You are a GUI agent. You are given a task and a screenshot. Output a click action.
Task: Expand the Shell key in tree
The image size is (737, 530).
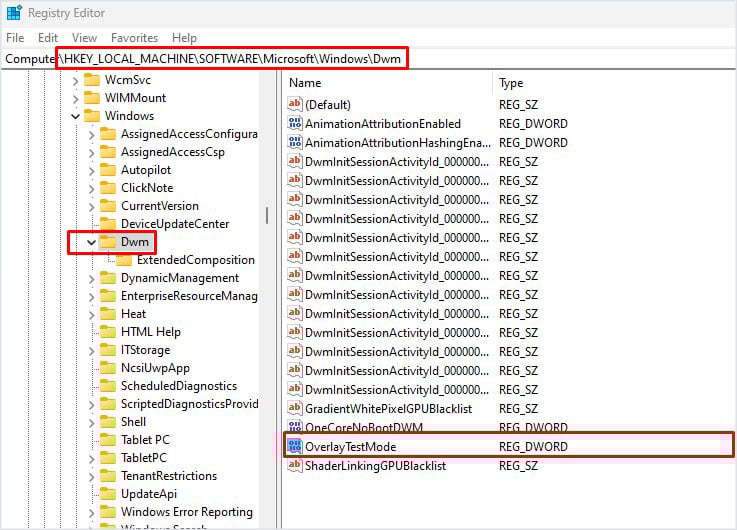[x=91, y=423]
